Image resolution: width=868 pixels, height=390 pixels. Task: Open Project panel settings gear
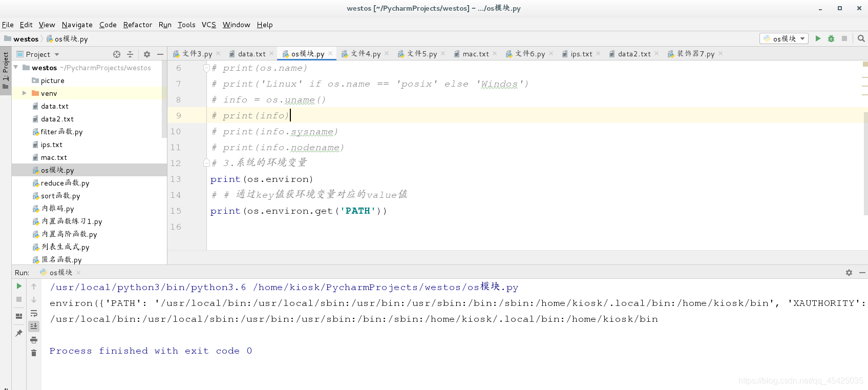click(x=147, y=54)
